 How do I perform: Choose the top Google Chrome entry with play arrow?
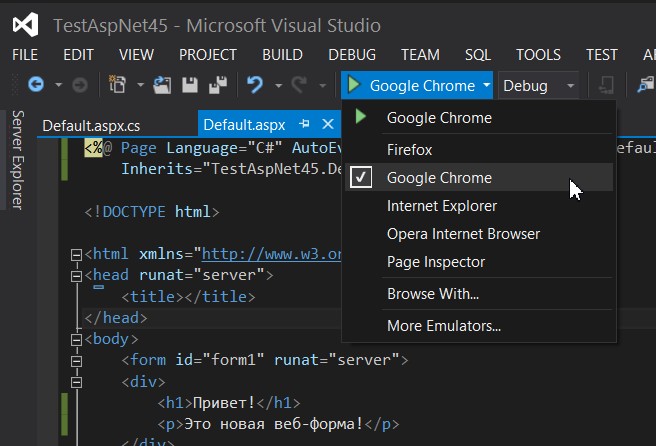pos(479,118)
